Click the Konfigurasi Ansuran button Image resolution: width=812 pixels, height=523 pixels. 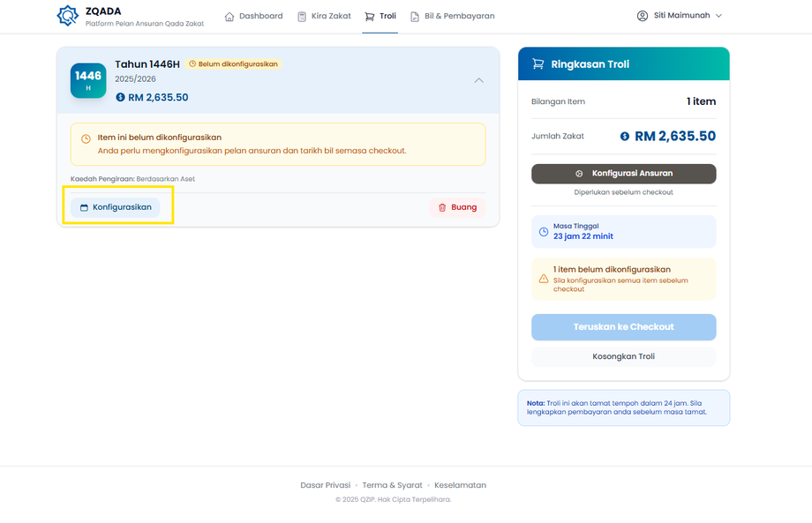point(623,174)
